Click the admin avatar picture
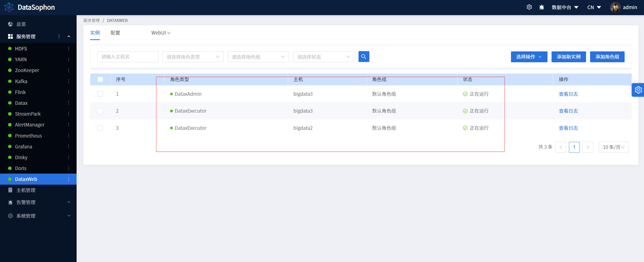Screen dimensions: 644x262 pos(615,7)
